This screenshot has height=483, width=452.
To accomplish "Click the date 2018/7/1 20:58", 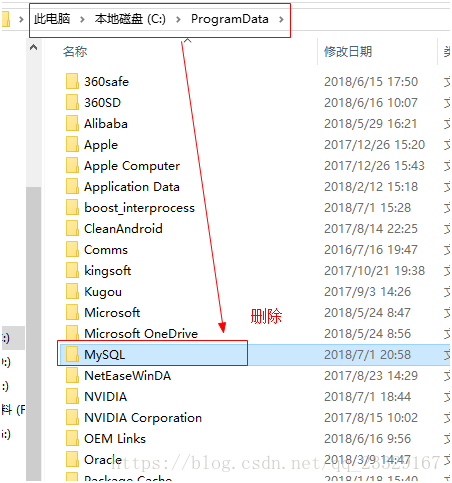I will [367, 355].
